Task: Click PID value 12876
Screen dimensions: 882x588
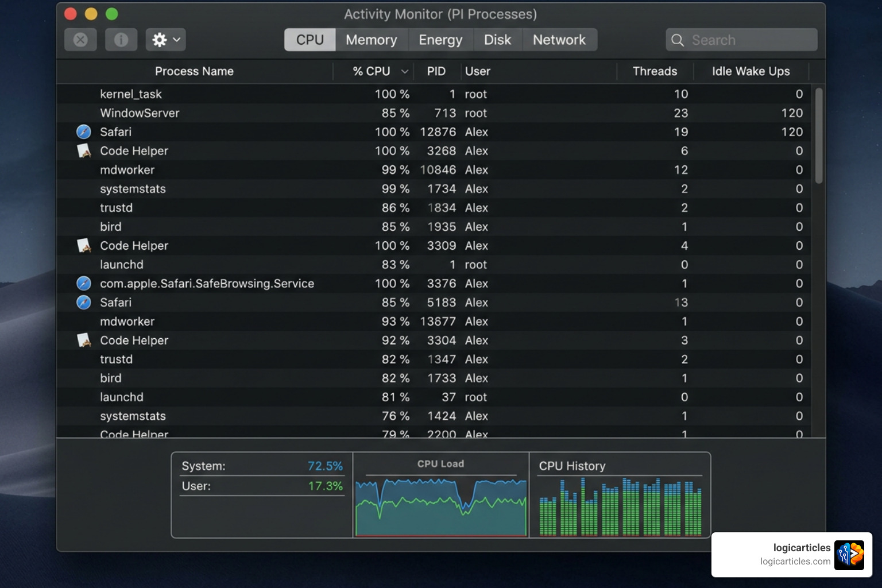Action: coord(438,132)
